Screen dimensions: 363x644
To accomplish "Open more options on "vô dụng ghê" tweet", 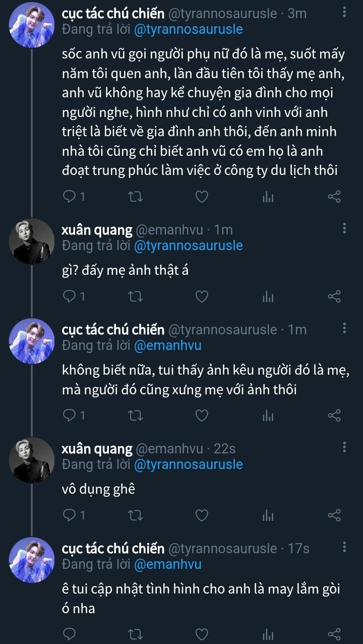I will [x=344, y=447].
